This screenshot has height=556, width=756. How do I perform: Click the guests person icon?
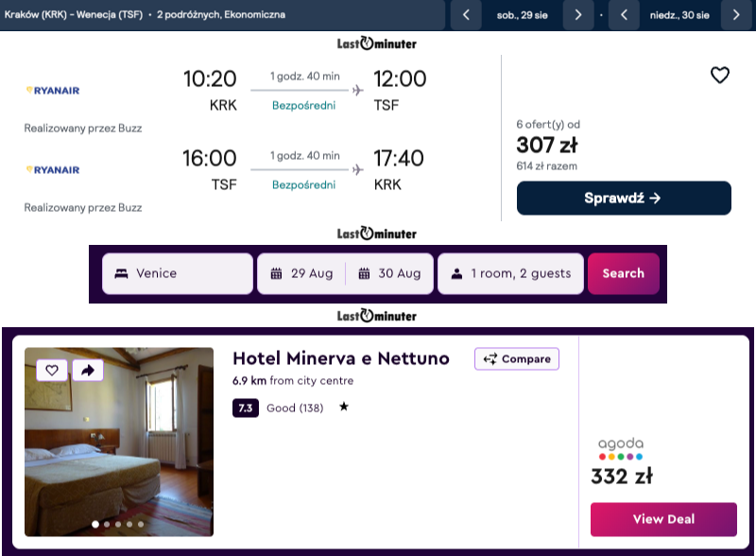tap(457, 273)
